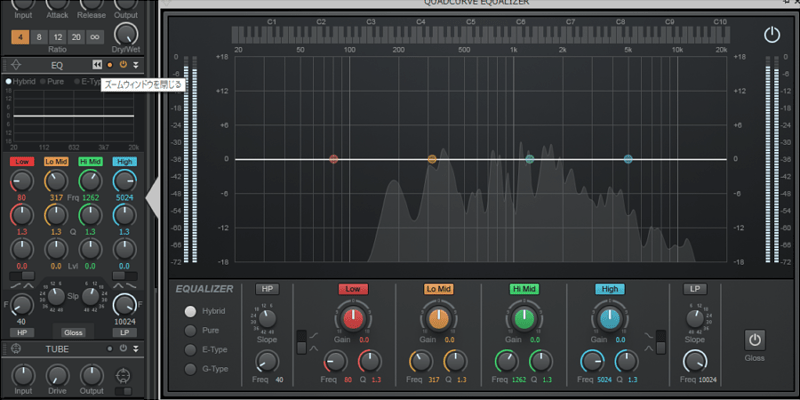Click the LP Freq value 10024 in fly-out
The image size is (800, 400).
pyautogui.click(x=707, y=380)
